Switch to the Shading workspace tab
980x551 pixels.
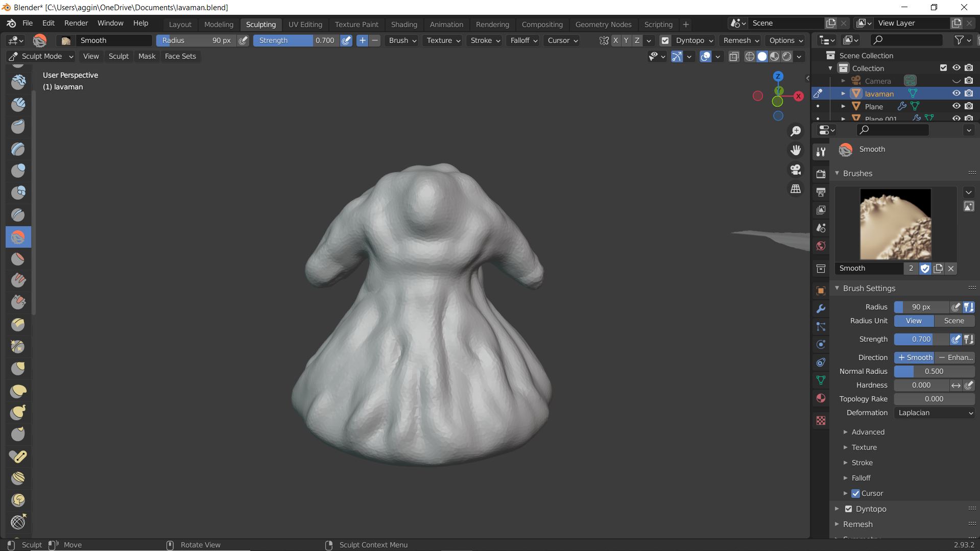(x=404, y=24)
